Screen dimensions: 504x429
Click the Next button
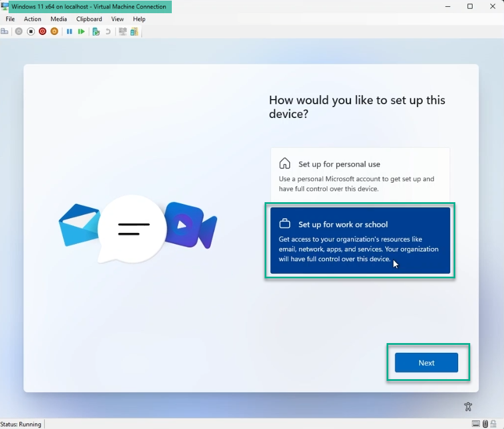tap(426, 363)
